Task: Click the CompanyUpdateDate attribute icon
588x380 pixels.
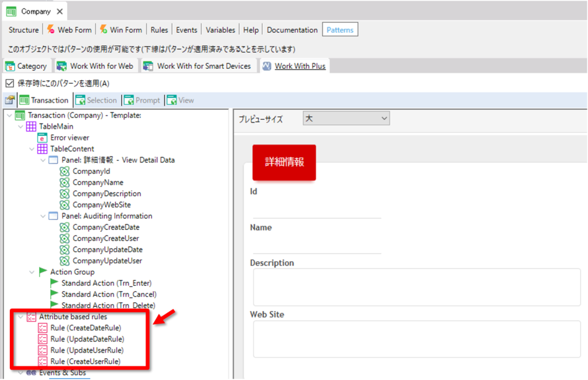Action: [x=65, y=250]
